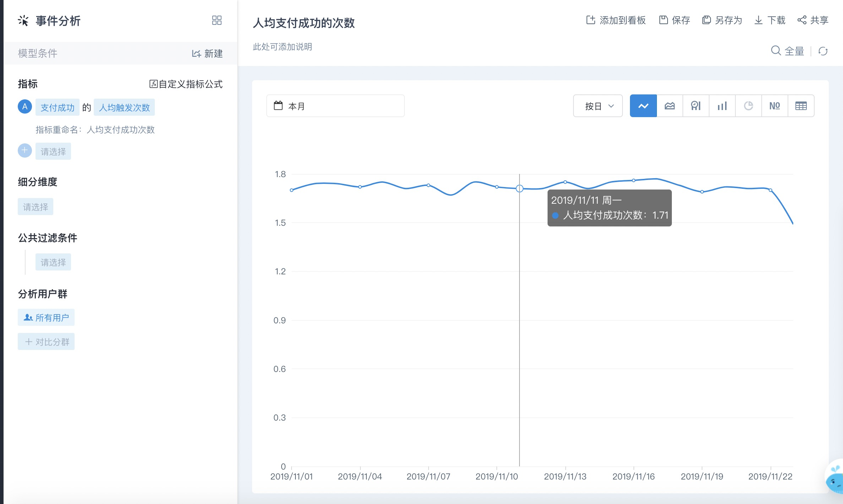Add another indicator with plus icon
The width and height of the screenshot is (843, 504).
tap(25, 150)
